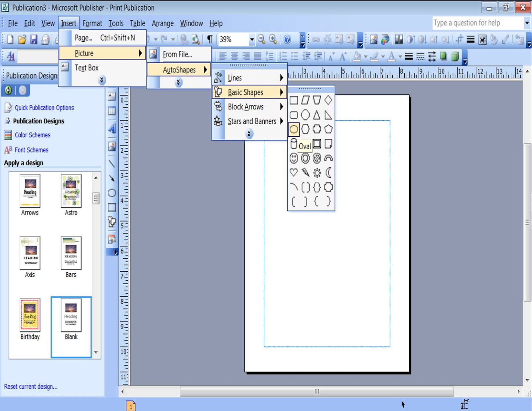Viewport: 532px width, 411px height.
Task: Click the New publication toolbar icon
Action: pos(10,40)
